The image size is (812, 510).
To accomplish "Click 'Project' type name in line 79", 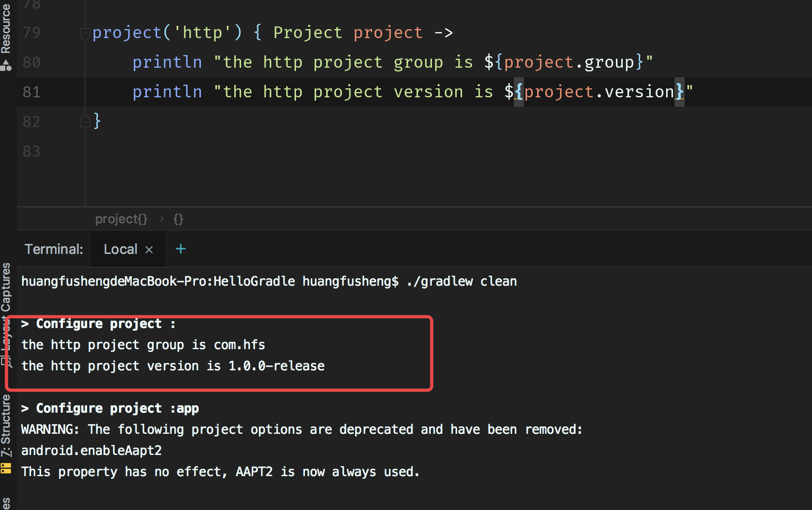I will pyautogui.click(x=308, y=33).
